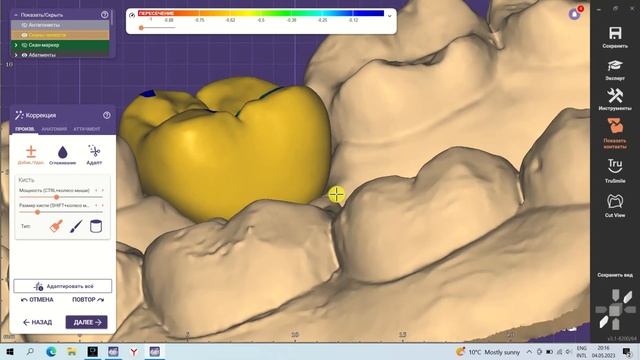Click the top arrow of view cube

pos(616,295)
